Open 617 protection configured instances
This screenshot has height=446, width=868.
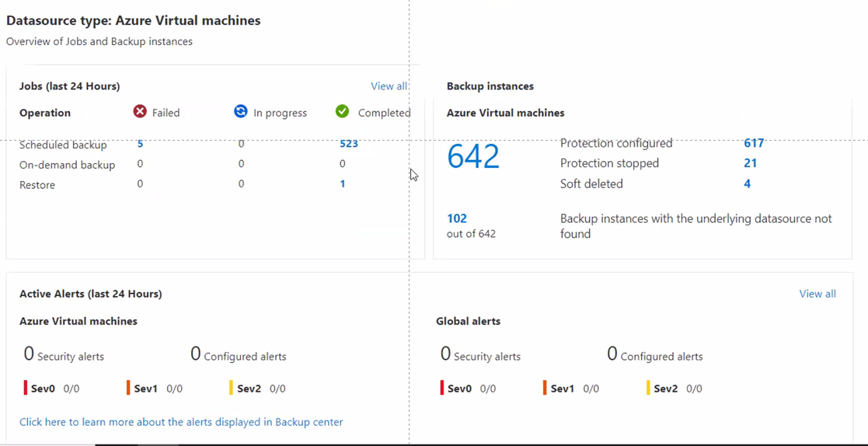pos(754,143)
